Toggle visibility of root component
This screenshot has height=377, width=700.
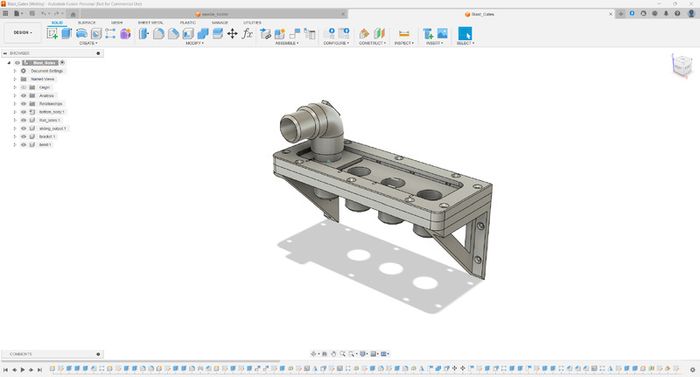[x=17, y=63]
